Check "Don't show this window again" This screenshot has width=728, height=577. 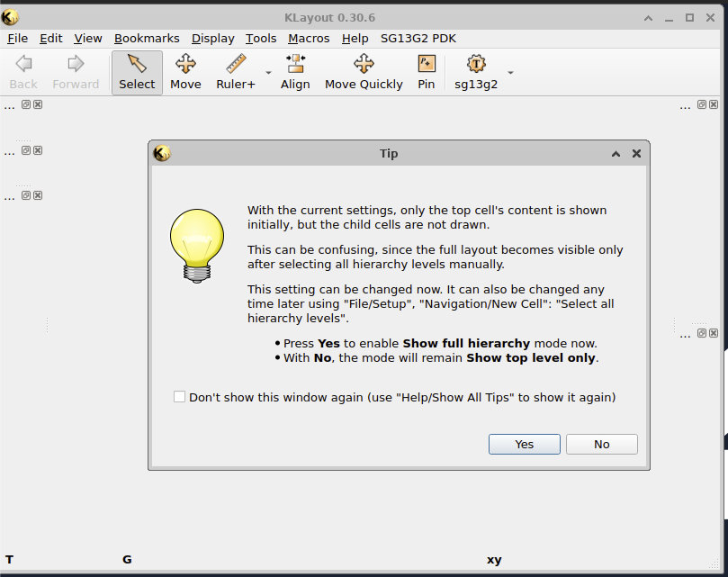click(180, 397)
